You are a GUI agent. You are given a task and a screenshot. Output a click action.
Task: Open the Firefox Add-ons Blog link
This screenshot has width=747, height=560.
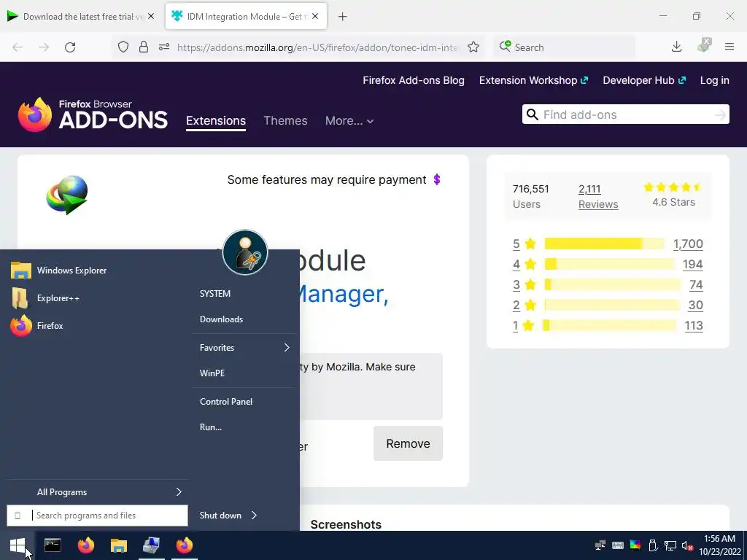[414, 80]
